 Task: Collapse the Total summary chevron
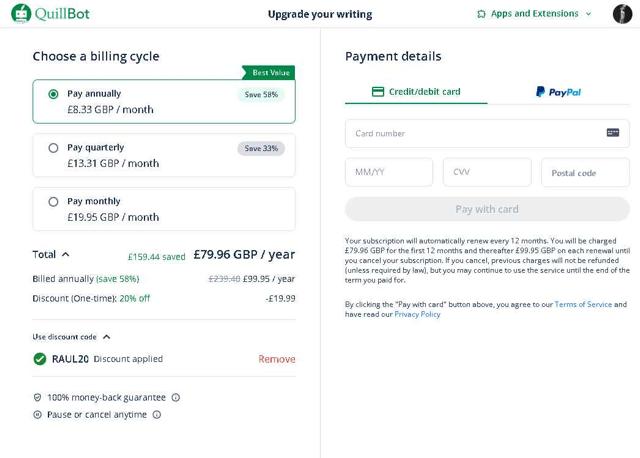66,255
